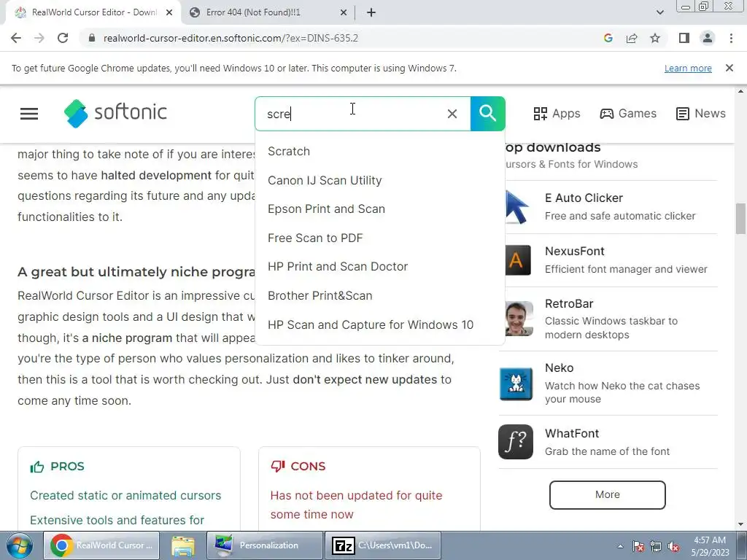The width and height of the screenshot is (747, 560).
Task: Click the Softonic logo
Action: point(115,113)
